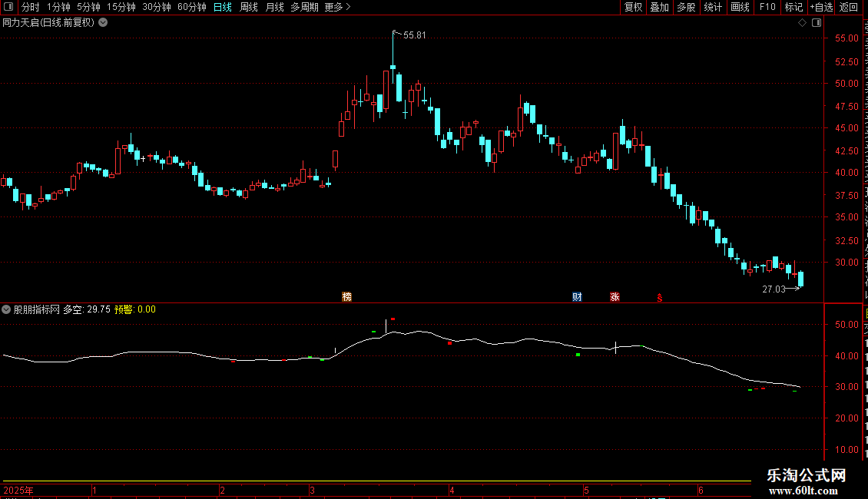Click the 多空: 29.75 indicator value
Image resolution: width=868 pixels, height=499 pixels.
click(87, 310)
